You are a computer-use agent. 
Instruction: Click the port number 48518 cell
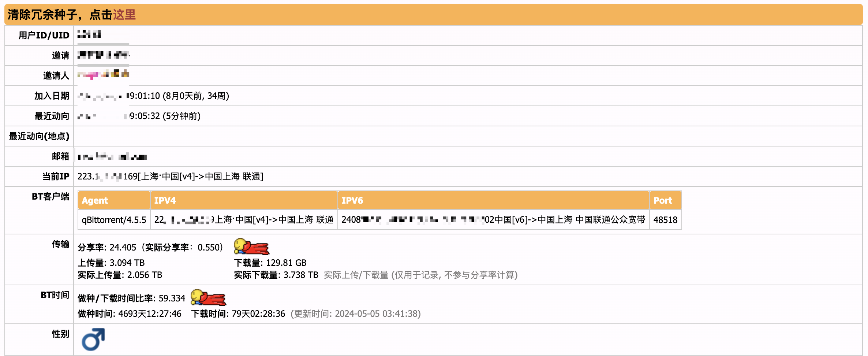click(x=665, y=220)
